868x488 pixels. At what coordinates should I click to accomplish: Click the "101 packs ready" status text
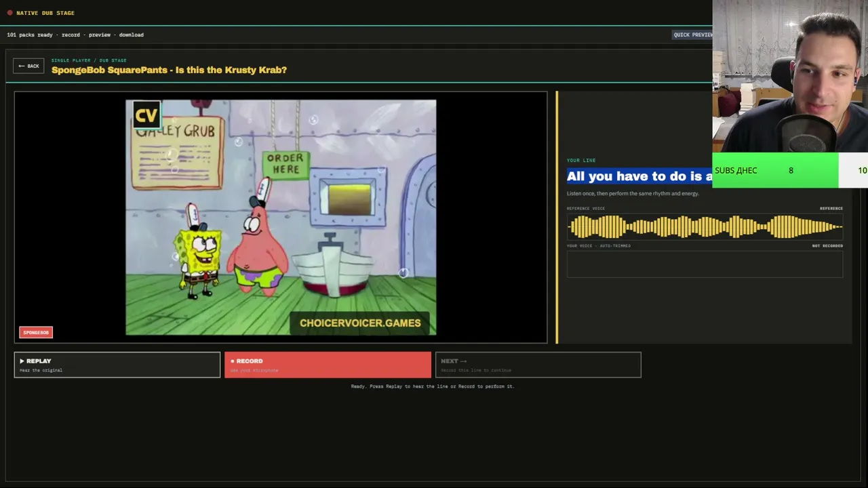click(x=30, y=35)
